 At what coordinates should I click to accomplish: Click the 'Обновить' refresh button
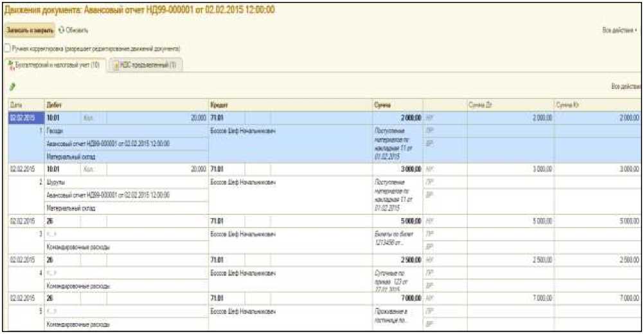(x=74, y=30)
